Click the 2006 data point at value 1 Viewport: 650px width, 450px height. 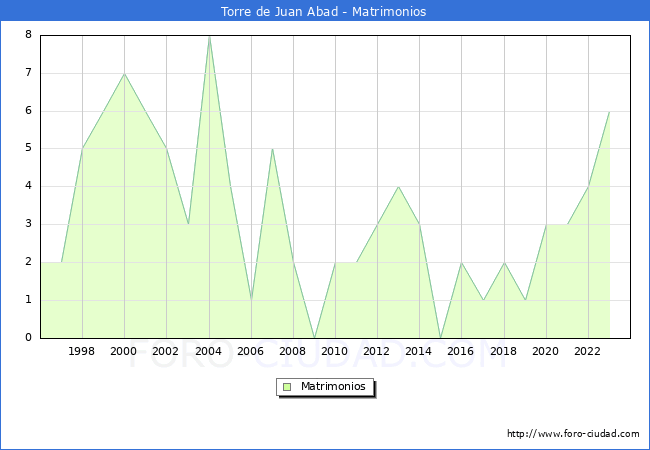pyautogui.click(x=251, y=300)
